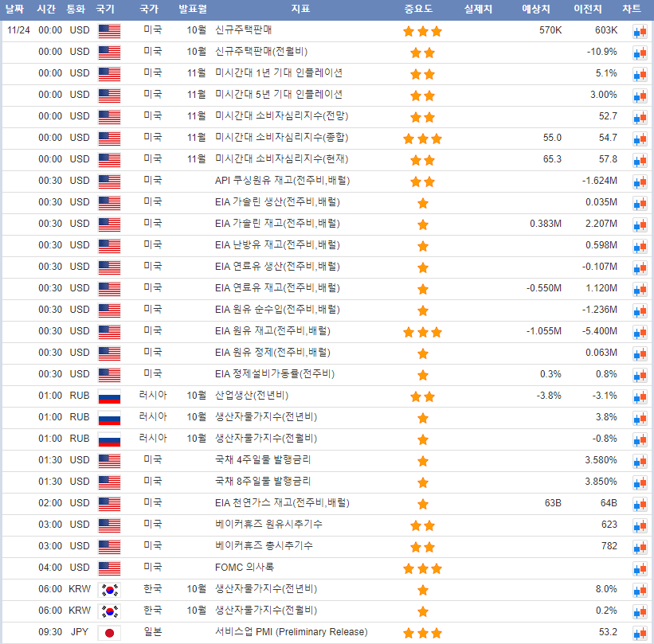654x644 pixels.
Task: Click chart icon for EIA 원유 재고 row
Action: [640, 332]
